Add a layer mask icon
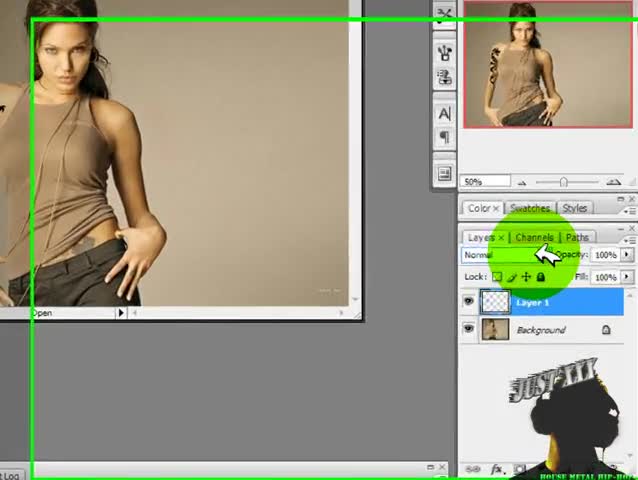 (520, 469)
